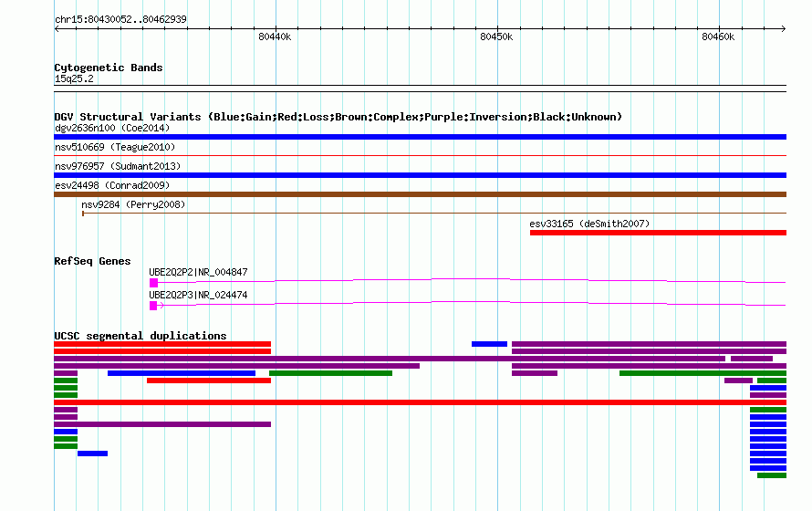This screenshot has width=812, height=511.
Task: Open the nsv510669 (Teague2010) variant label
Action: [115, 147]
